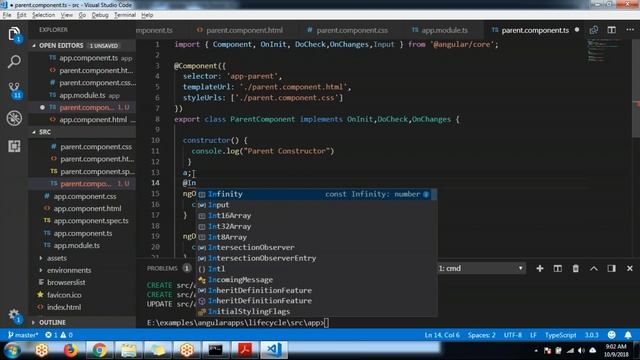This screenshot has height=360, width=640.
Task: Add a new terminal with plus icon
Action: 540,268
